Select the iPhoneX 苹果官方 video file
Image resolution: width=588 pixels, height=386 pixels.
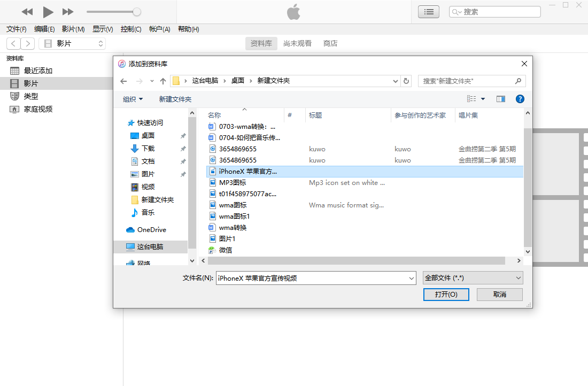pyautogui.click(x=365, y=172)
